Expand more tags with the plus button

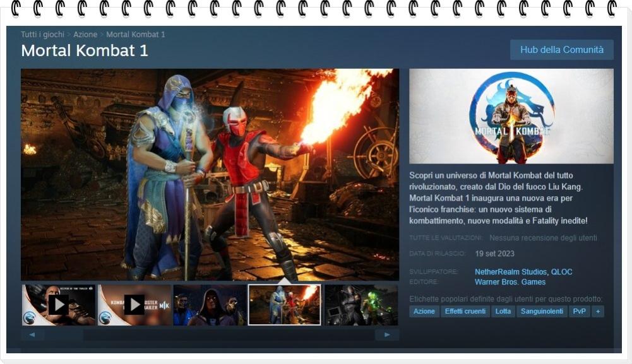597,312
